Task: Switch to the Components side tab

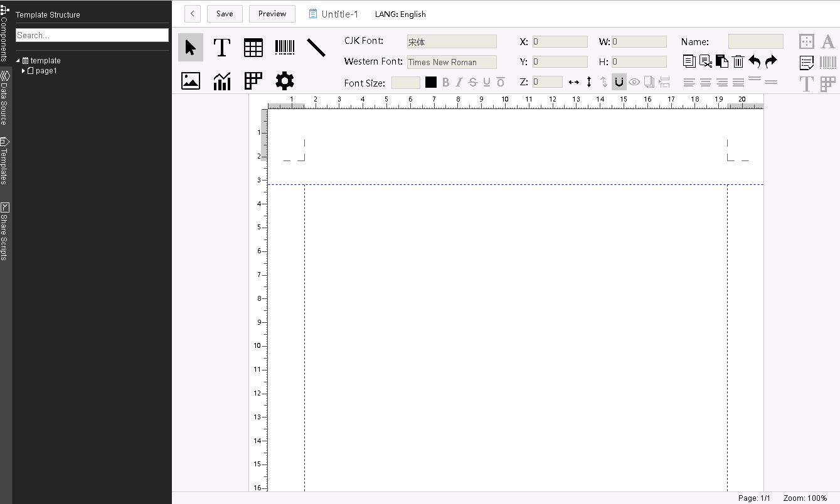Action: [x=5, y=33]
